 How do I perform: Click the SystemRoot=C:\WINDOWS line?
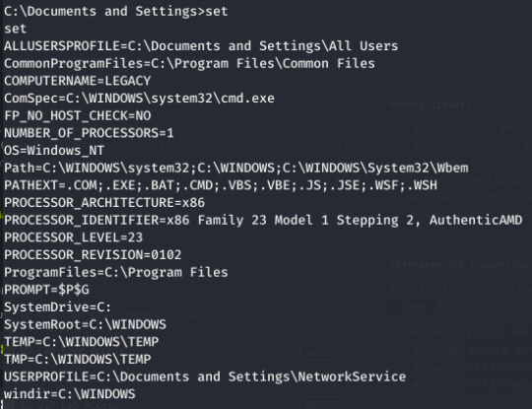click(85, 325)
